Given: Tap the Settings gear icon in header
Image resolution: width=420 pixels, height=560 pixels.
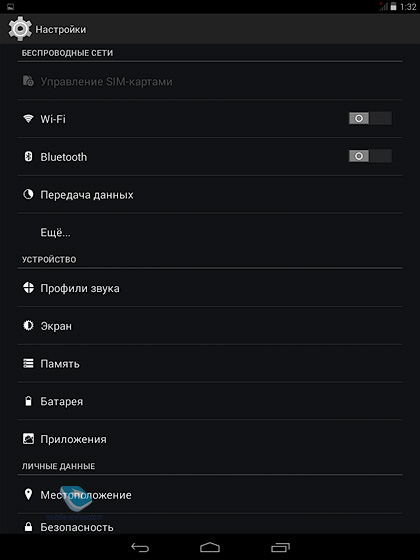Looking at the screenshot, I should pyautogui.click(x=20, y=29).
